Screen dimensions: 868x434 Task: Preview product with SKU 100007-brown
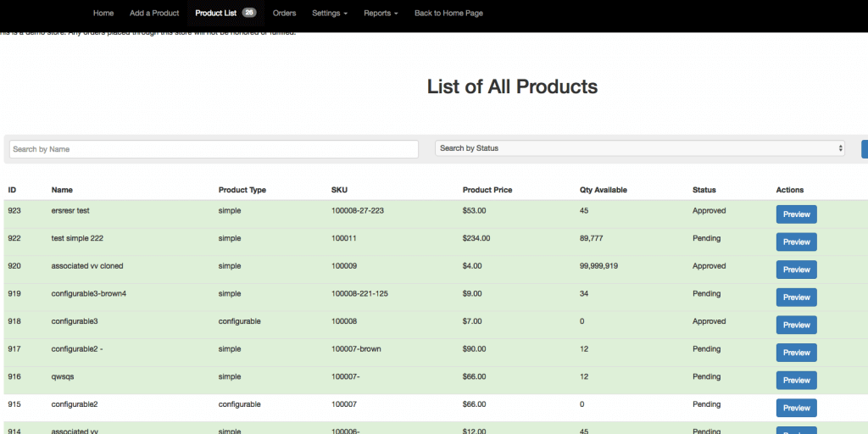(796, 353)
